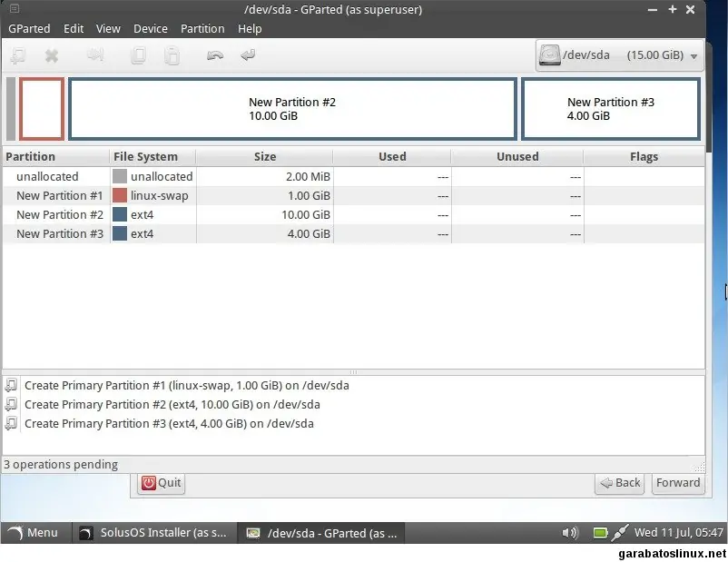Select the gray unallocated block in disk map
Screen dimensions: 728x562
[11, 109]
